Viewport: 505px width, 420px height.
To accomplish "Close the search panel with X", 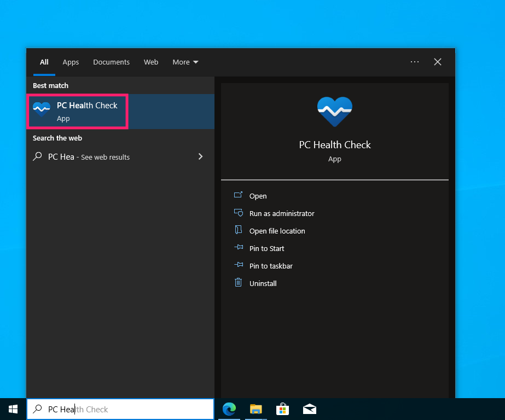I will pos(437,62).
